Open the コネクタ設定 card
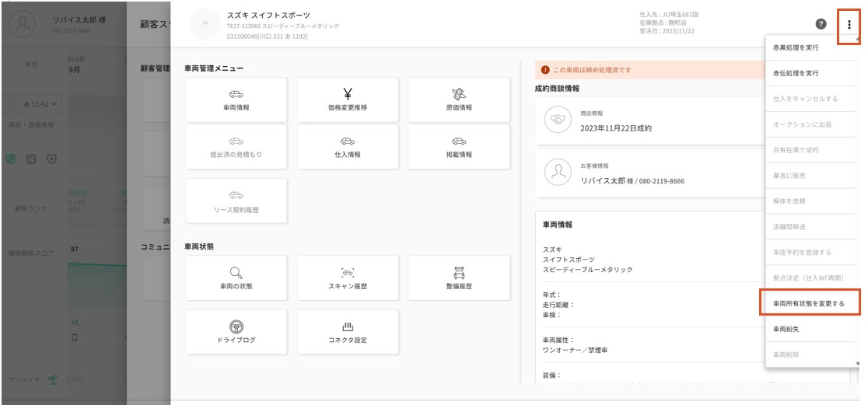868x405 pixels. tap(348, 332)
